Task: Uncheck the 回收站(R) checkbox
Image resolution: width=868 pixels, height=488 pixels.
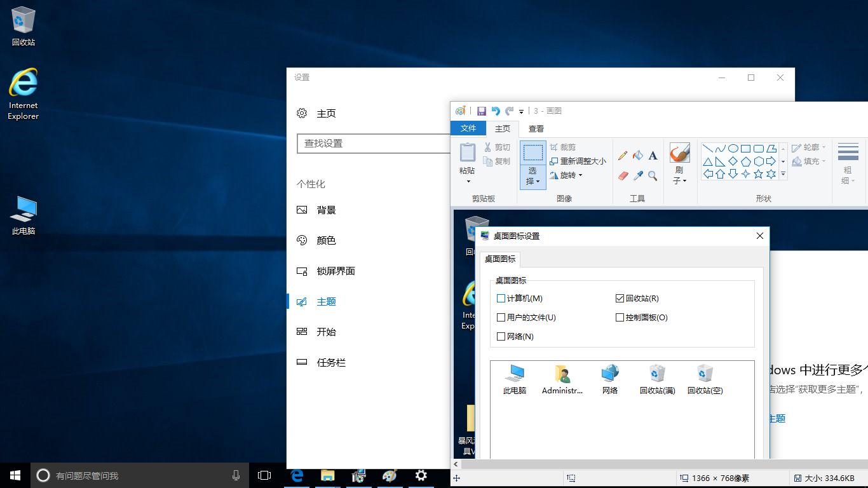Action: click(x=620, y=298)
